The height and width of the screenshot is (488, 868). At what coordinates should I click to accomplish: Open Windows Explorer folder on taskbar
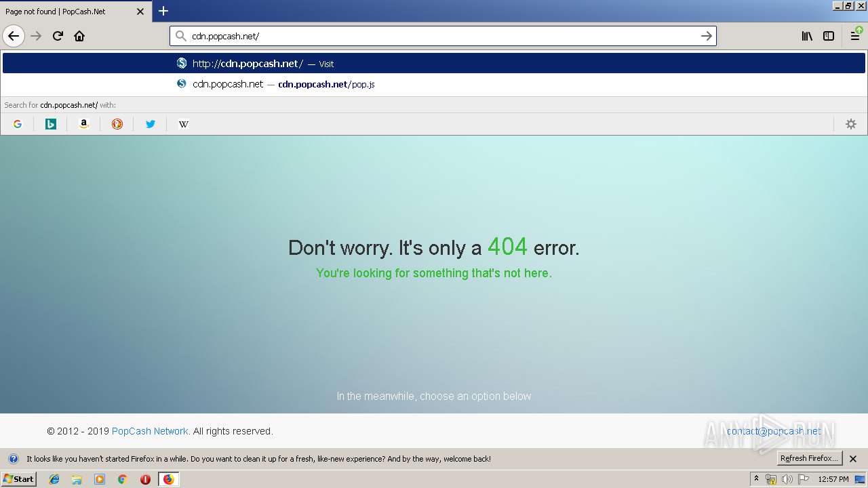point(77,479)
